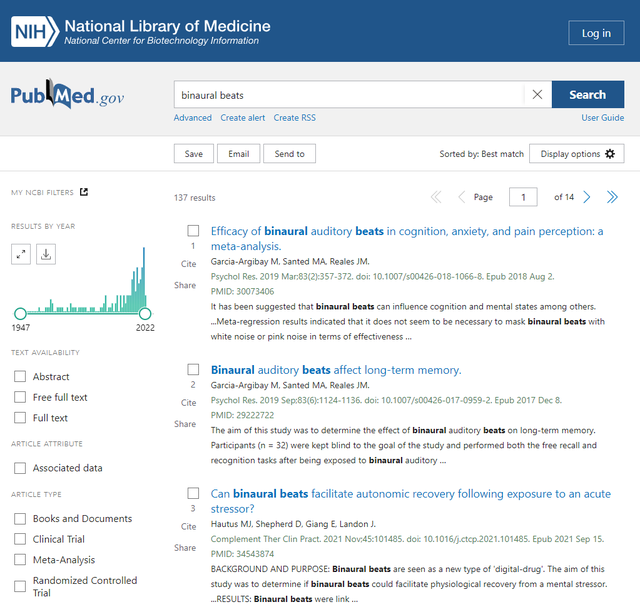Check the Free full text filter

pyautogui.click(x=20, y=397)
